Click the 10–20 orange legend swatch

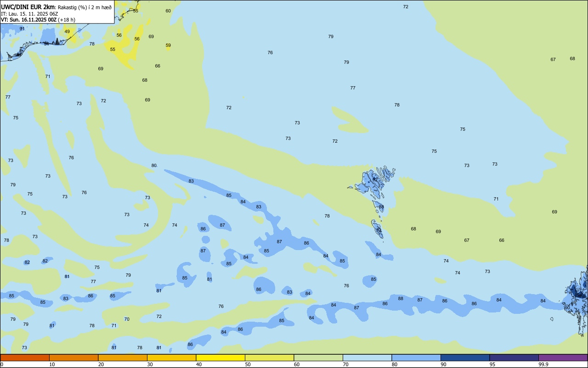pos(73,357)
